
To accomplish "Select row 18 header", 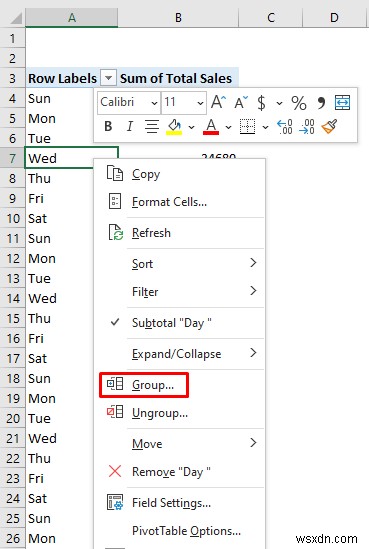I will [x=13, y=378].
